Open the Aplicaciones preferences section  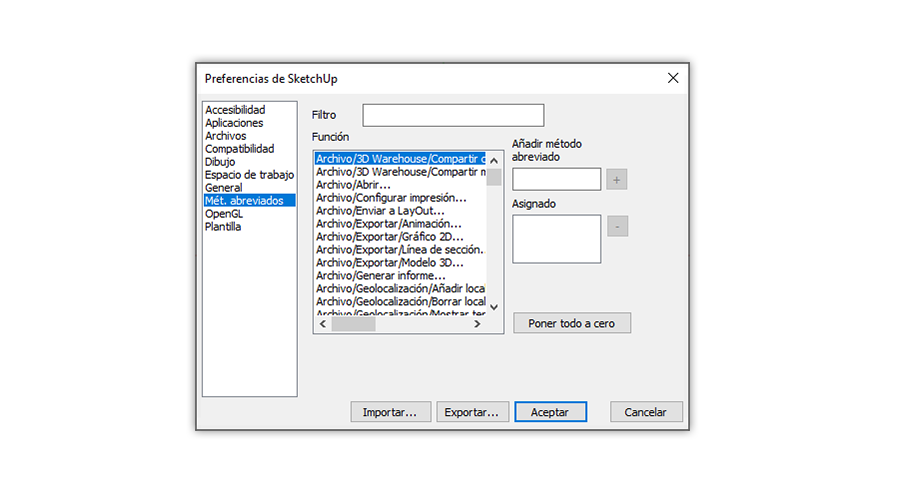point(234,123)
